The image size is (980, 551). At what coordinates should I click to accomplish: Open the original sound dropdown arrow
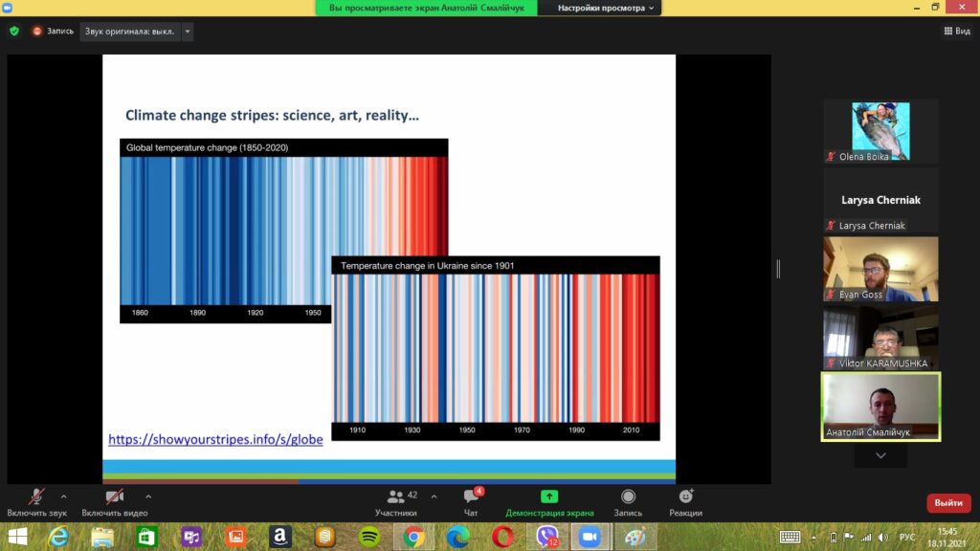pos(188,31)
